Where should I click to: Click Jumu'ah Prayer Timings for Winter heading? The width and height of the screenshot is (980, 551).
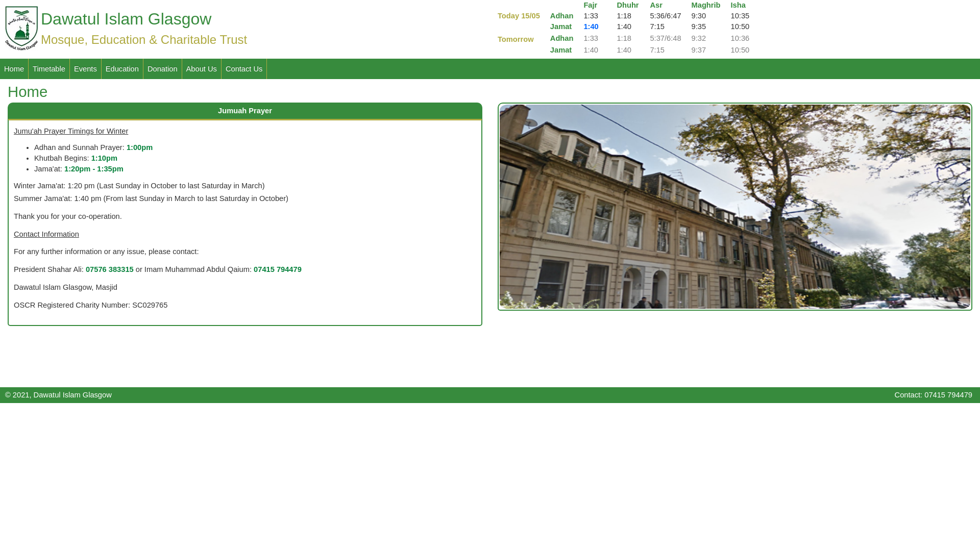[x=71, y=131]
